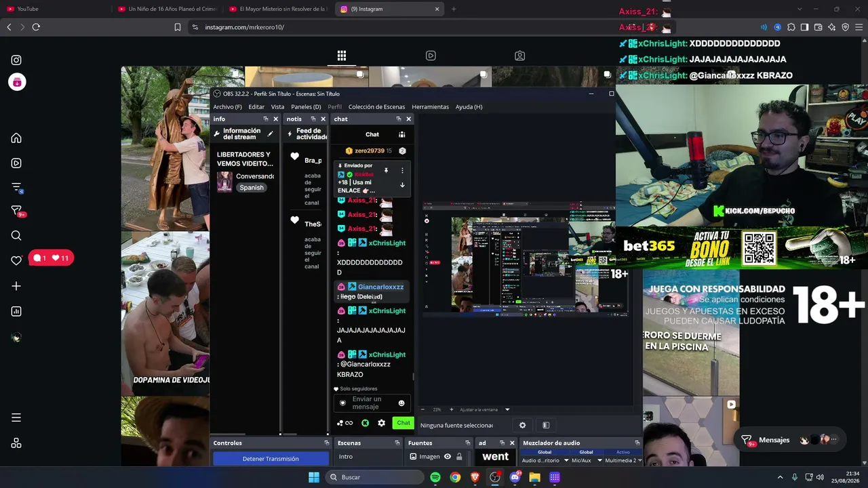Screen dimensions: 868x488
Task: Click Giancarloxxzz username in chat
Action: pos(380,287)
